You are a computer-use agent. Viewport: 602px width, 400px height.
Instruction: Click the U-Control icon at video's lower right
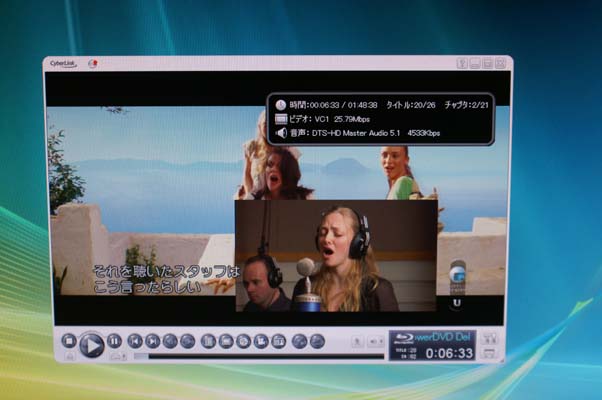coord(456,303)
